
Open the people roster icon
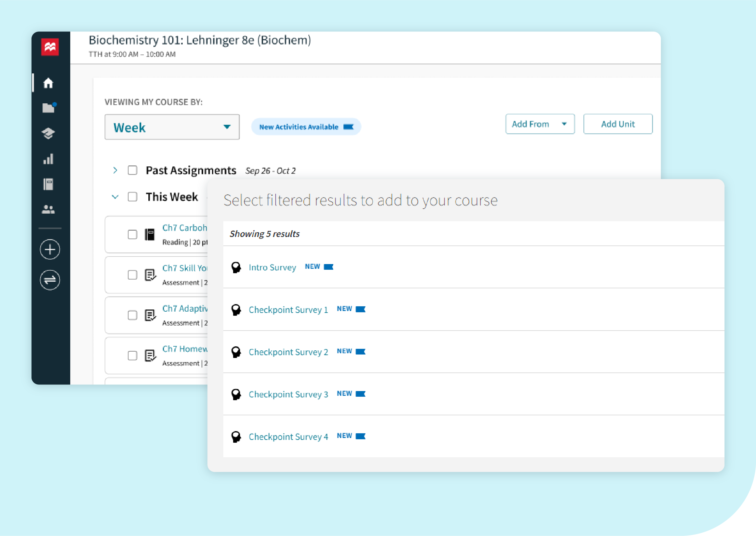(x=48, y=210)
